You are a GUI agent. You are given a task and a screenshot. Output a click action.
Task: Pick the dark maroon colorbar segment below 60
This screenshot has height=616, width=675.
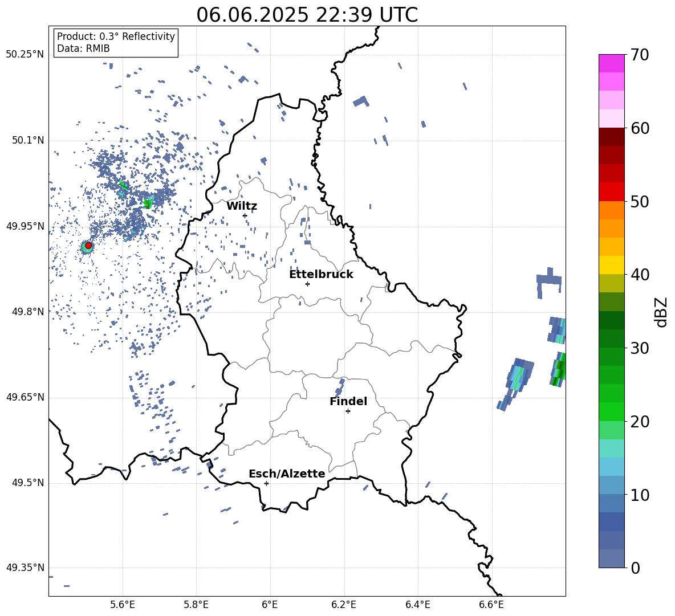(611, 137)
